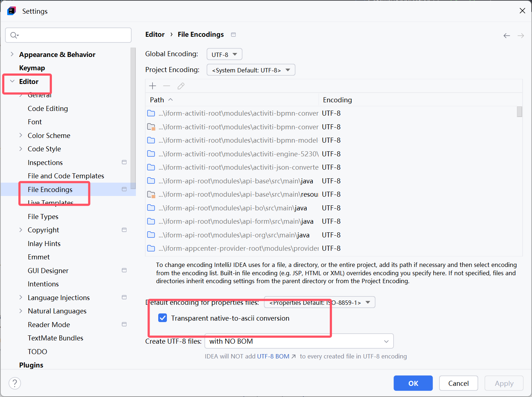Screen dimensions: 532x397
Task: Click the back navigation arrow
Action: click(x=506, y=36)
